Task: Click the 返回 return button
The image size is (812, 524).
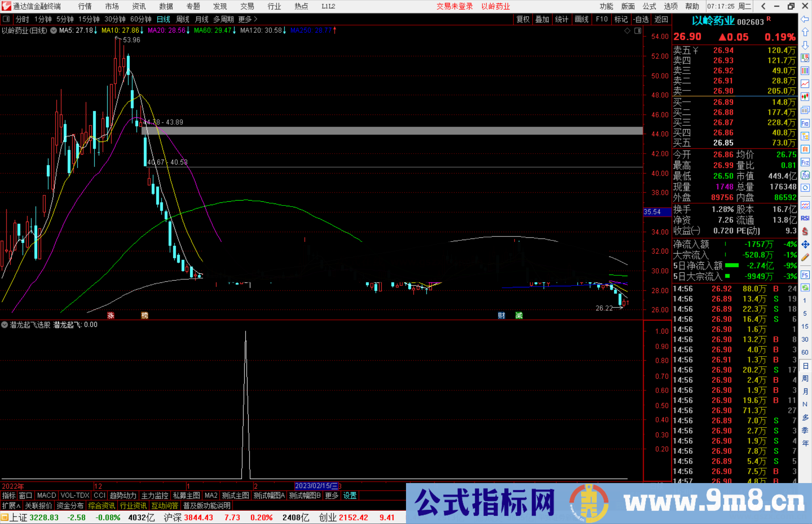Action: pyautogui.click(x=661, y=19)
